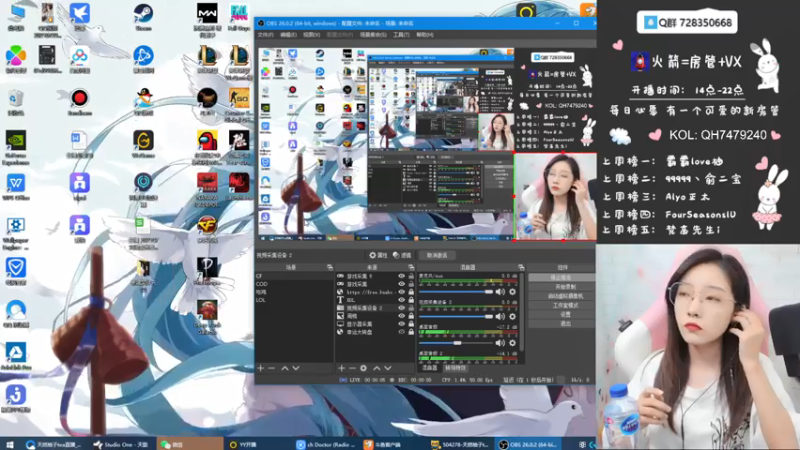Open OBS 设置 settings button
The height and width of the screenshot is (450, 800).
[562, 314]
